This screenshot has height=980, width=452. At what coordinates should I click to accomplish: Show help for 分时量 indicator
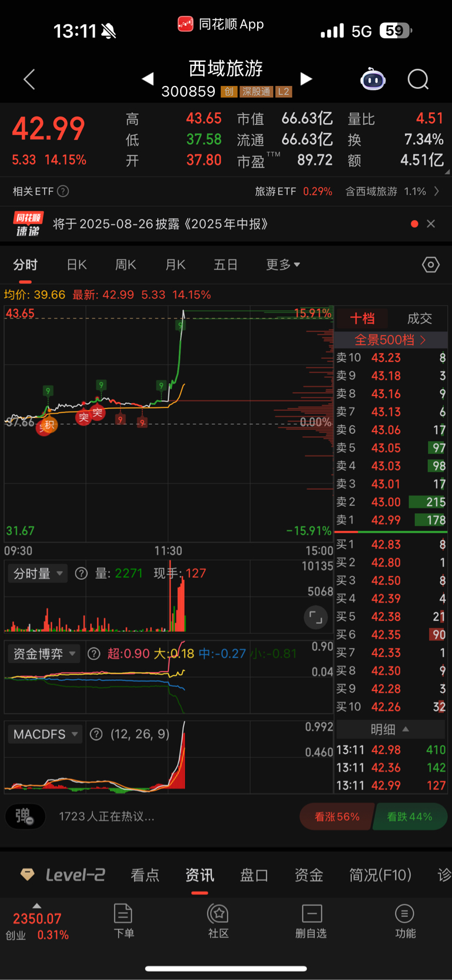coord(81,573)
